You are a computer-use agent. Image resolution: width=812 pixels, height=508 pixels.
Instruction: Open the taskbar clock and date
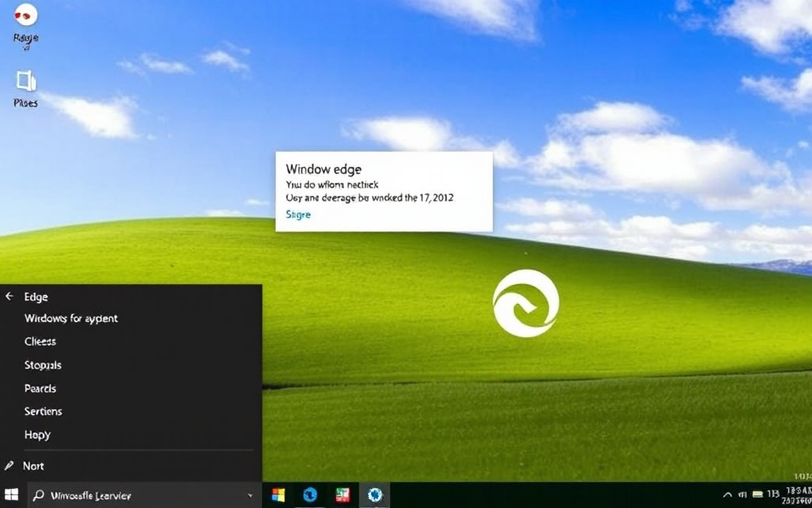(x=798, y=495)
